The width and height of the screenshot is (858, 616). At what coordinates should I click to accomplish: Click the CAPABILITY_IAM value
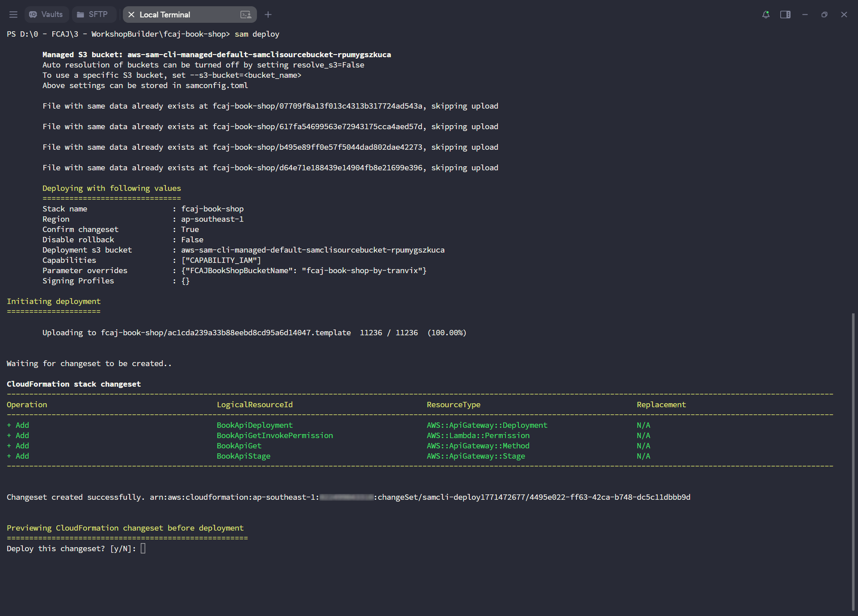[x=221, y=260]
